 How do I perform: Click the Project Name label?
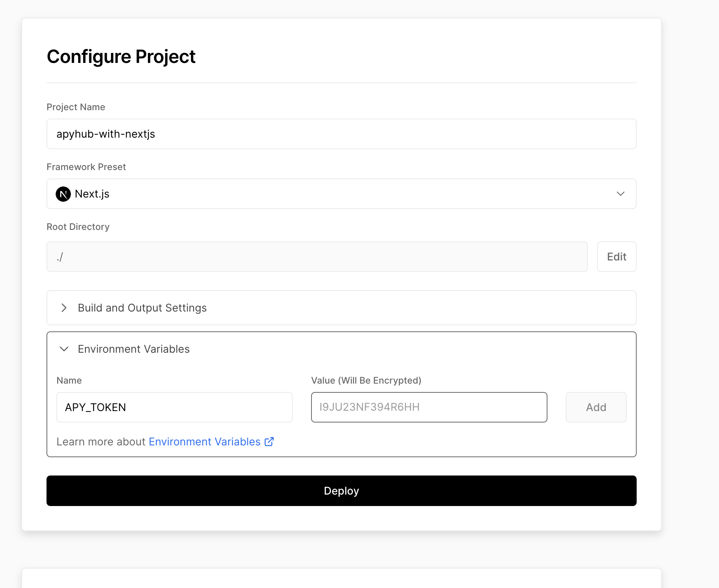[76, 107]
